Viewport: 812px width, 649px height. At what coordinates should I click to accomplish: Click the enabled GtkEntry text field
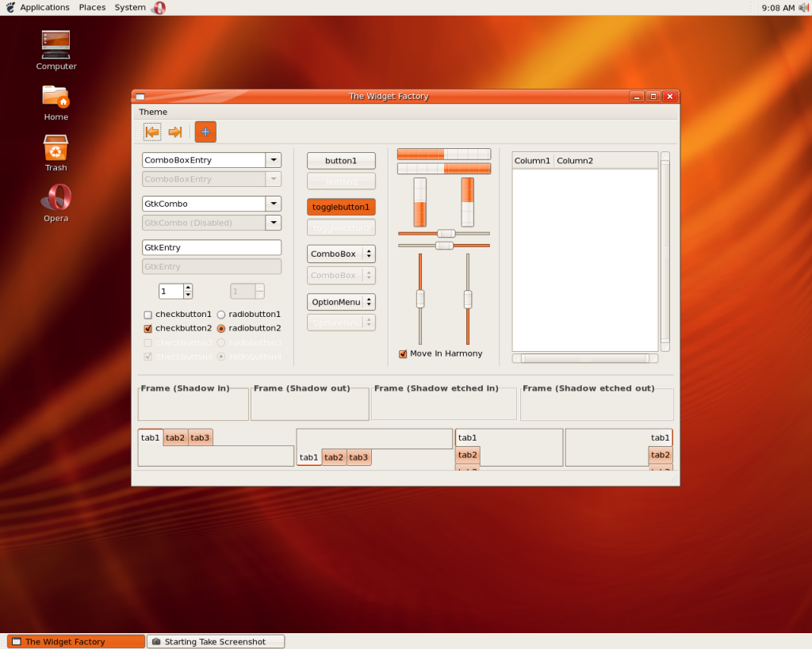212,248
